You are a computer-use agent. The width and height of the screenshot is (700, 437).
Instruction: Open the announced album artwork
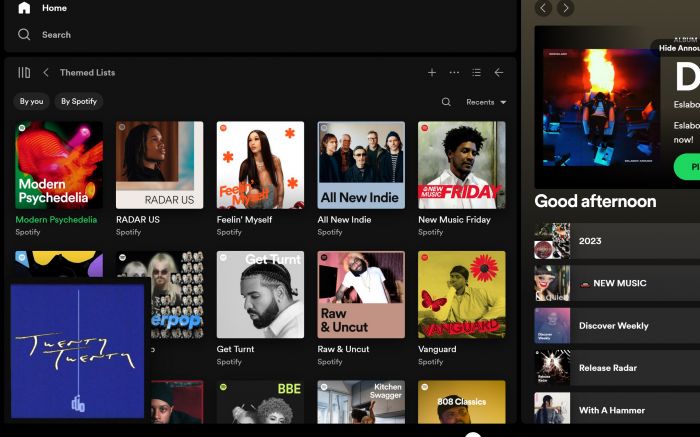point(601,108)
